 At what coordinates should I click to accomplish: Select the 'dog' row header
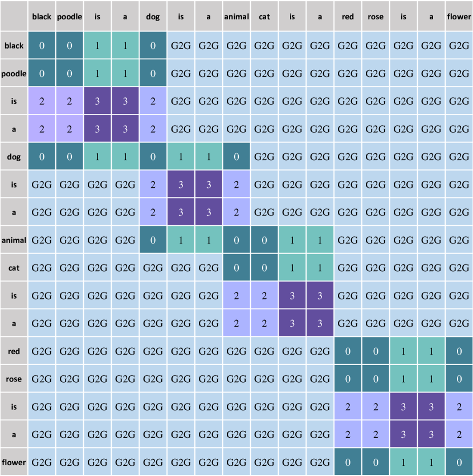click(x=14, y=157)
